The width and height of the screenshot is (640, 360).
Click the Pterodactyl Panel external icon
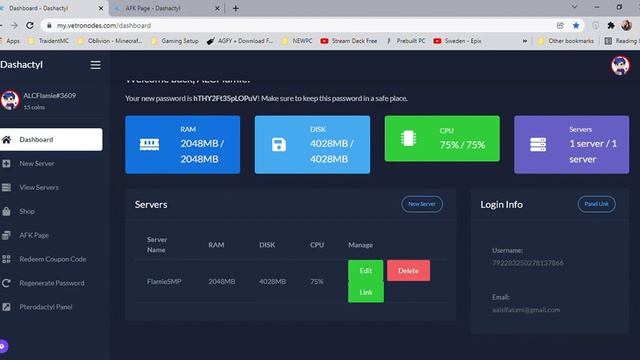pos(6,307)
